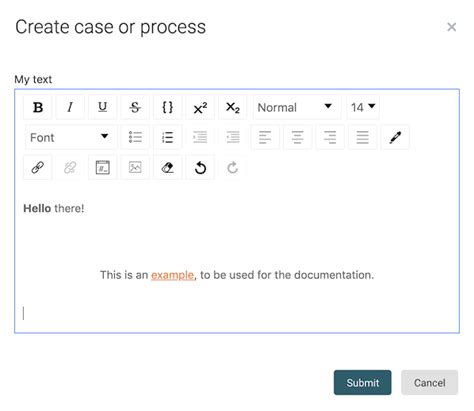Click the Submit button
This screenshot has height=411, width=474.
click(363, 382)
